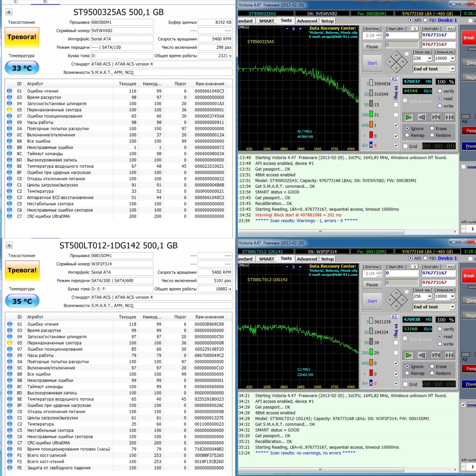The width and height of the screenshot is (476, 476).
Task: Click 35 °C temperature button for ST500LT012
Action: click(22, 301)
